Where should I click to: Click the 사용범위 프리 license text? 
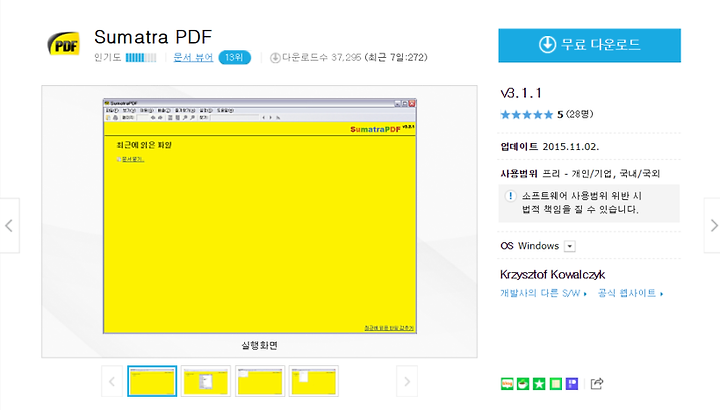[x=580, y=174]
